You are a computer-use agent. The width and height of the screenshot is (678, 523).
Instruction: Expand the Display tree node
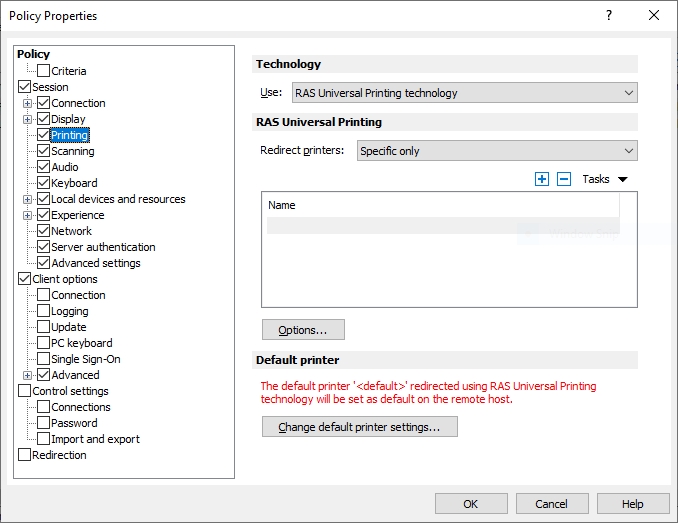point(28,119)
